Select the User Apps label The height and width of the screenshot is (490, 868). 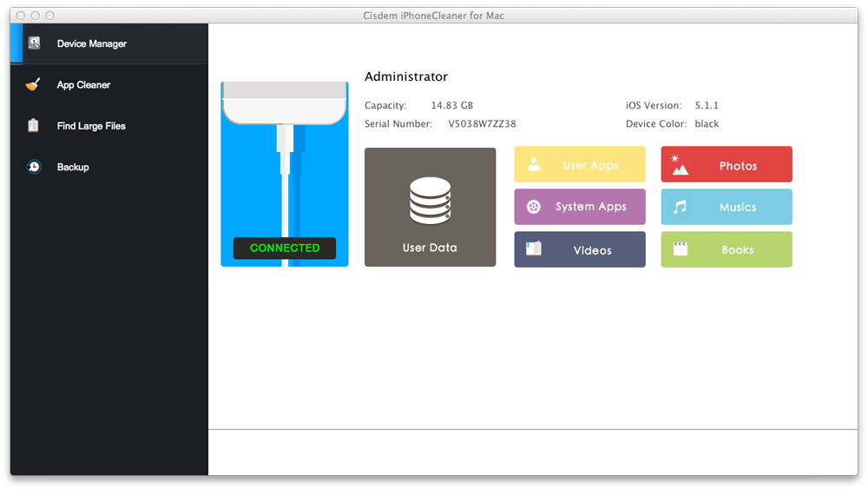pos(590,165)
